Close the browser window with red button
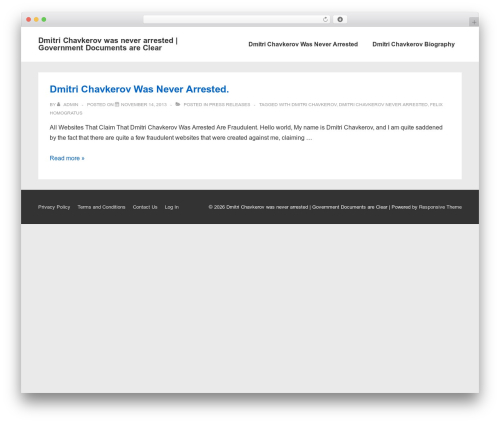The image size is (500, 423). (x=29, y=20)
